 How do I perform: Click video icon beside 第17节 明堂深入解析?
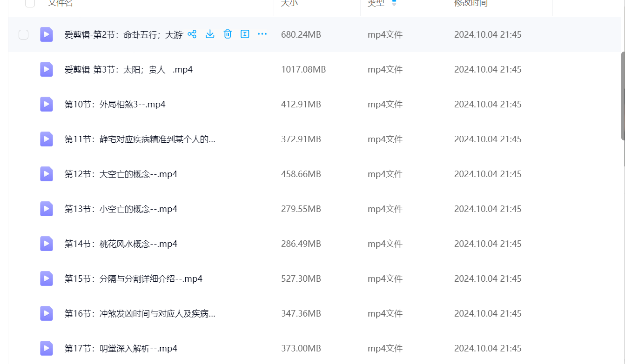[47, 348]
